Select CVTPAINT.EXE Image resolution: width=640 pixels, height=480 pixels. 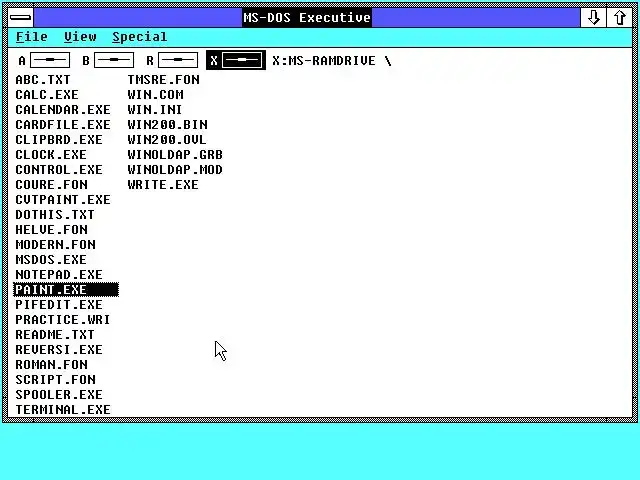tap(63, 200)
